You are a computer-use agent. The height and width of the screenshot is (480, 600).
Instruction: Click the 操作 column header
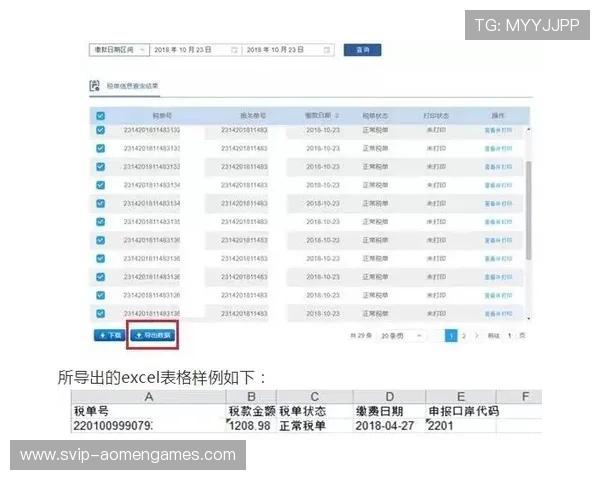498,116
